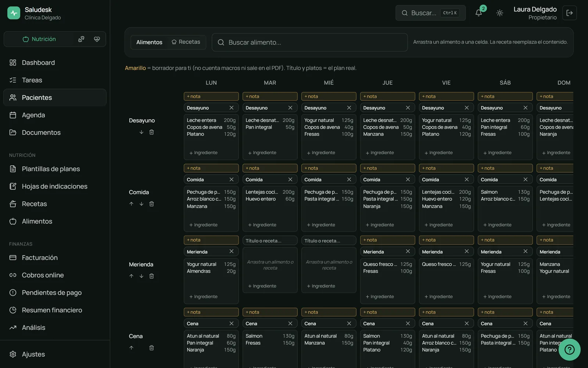588x368 pixels.
Task: Switch to the heart-pulse health module
Action: (97, 39)
